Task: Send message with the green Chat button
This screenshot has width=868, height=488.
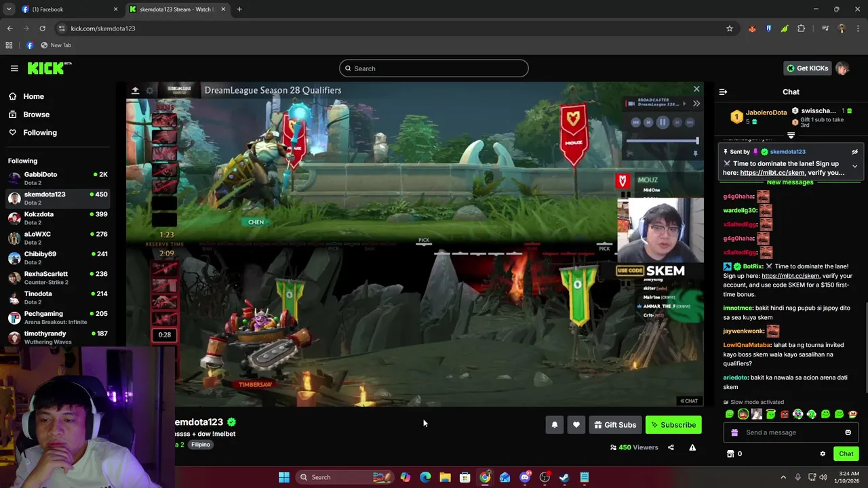Action: (x=846, y=454)
